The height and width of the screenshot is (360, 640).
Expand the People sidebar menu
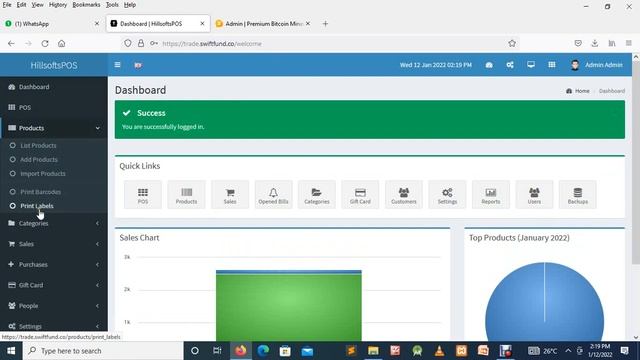54,306
